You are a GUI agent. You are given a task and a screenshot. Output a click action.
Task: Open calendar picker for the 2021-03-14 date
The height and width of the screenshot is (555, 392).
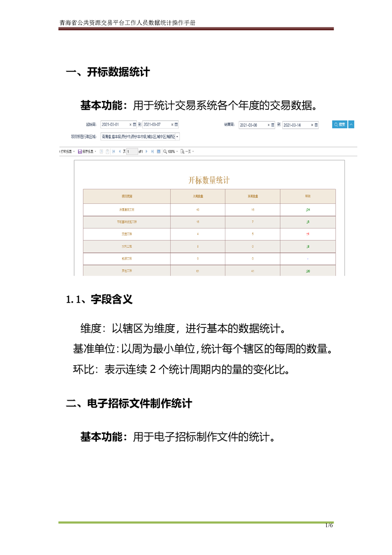(316, 125)
